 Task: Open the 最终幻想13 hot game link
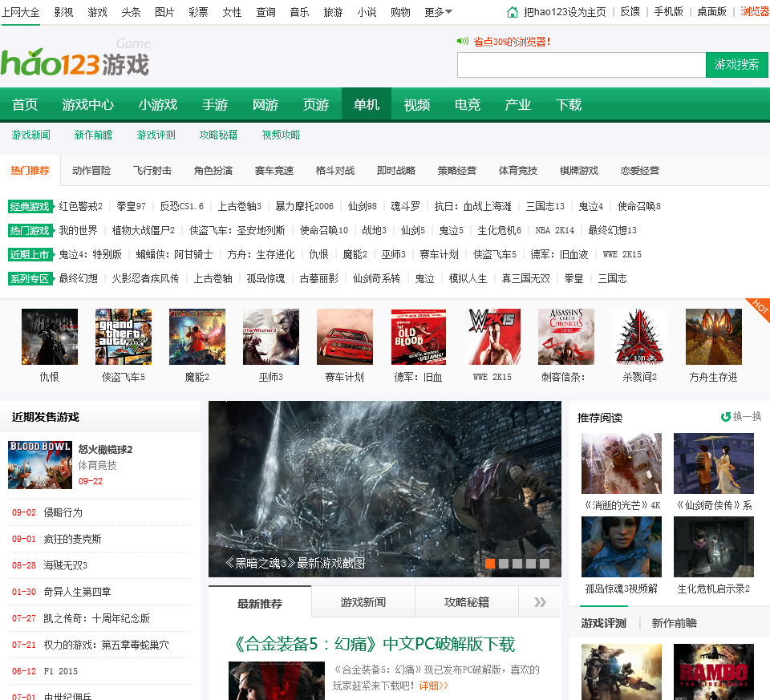(x=612, y=230)
